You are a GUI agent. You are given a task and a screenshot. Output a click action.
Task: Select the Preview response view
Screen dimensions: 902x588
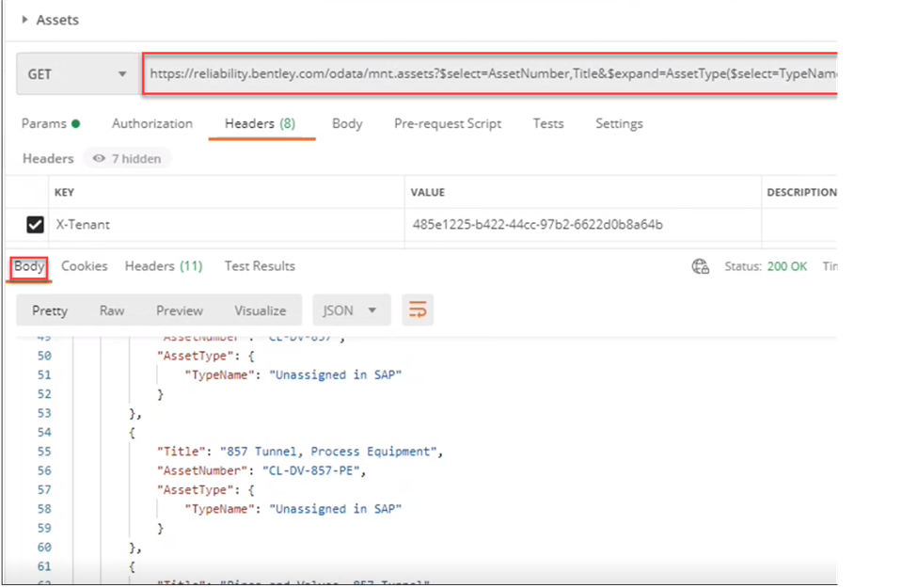(180, 310)
